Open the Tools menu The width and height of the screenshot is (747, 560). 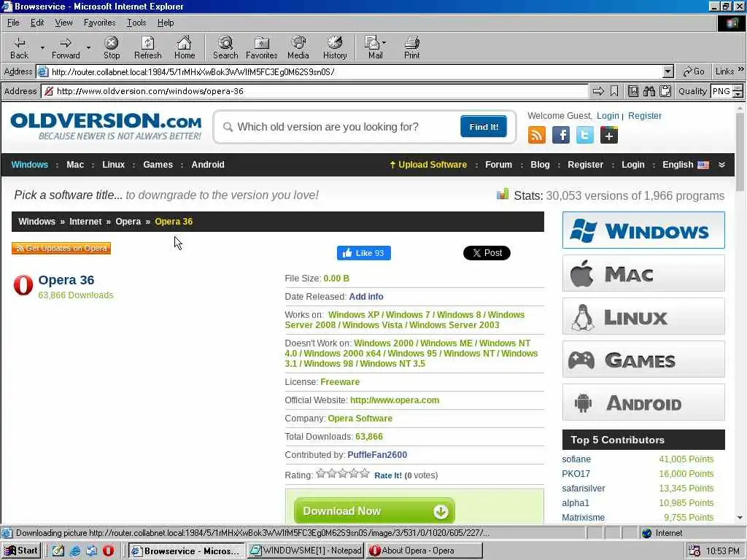coord(136,23)
